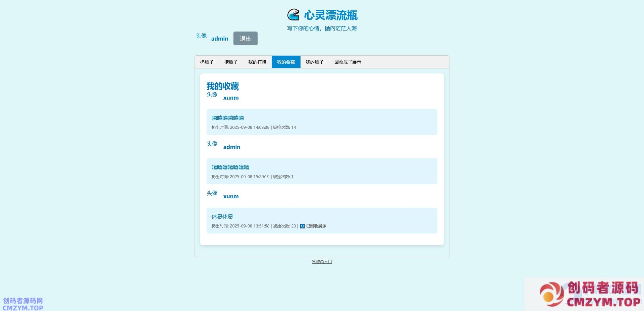The width and height of the screenshot is (644, 311).
Task: Click the wave logo icon in header
Action: 293,15
